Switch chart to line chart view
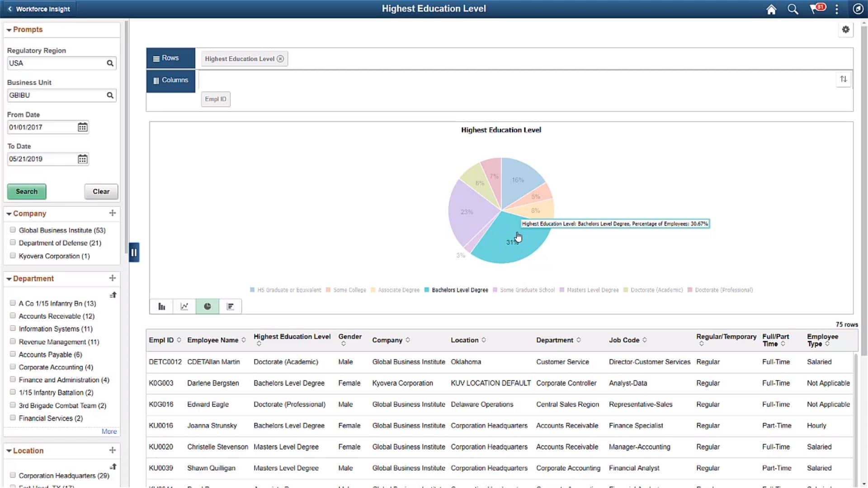Screen dimensions: 868x488 (x=184, y=306)
